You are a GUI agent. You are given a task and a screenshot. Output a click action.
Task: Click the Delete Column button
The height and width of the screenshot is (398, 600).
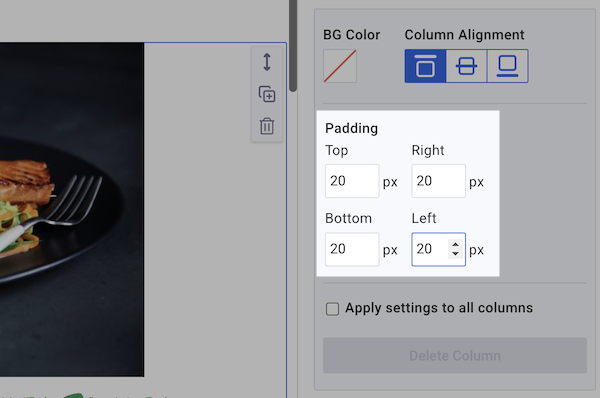(x=455, y=356)
